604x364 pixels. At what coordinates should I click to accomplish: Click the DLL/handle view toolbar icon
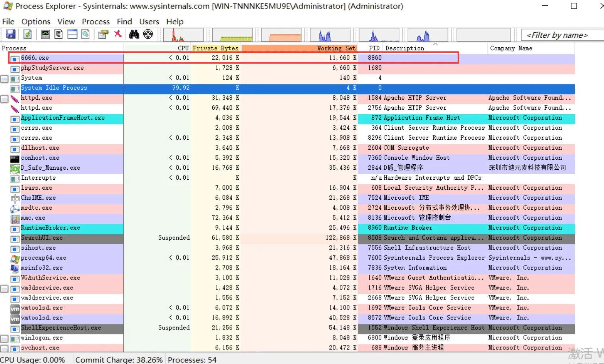point(86,34)
